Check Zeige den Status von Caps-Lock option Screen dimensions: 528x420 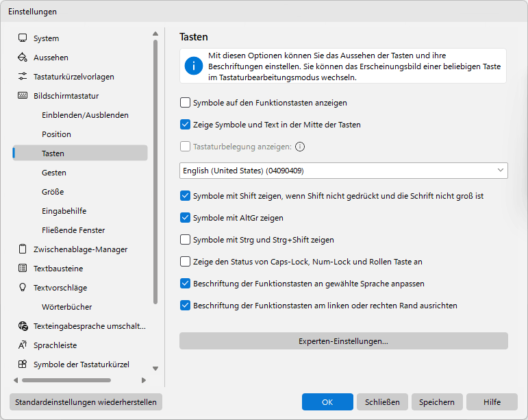185,261
